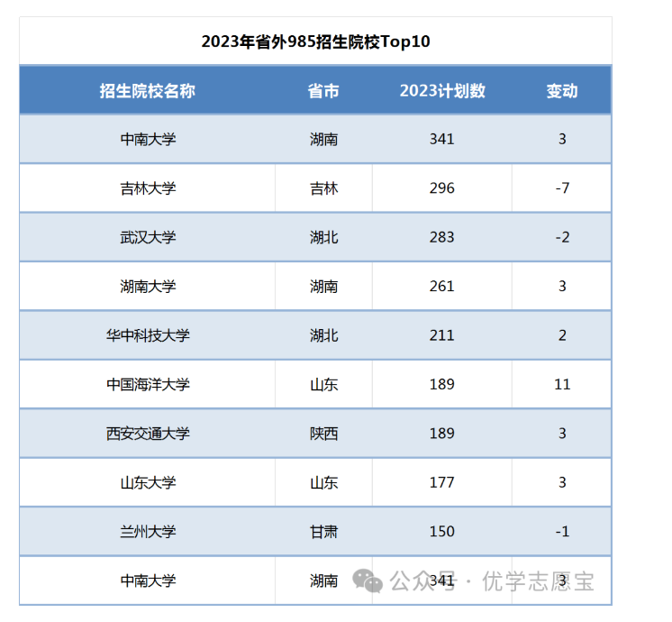This screenshot has height=622, width=672.
Task: Select the 招生院校名称 column header
Action: tap(148, 91)
